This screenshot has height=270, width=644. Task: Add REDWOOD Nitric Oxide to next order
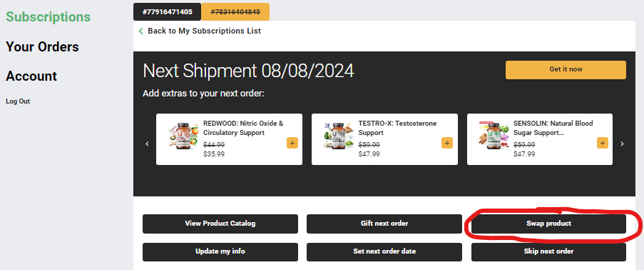click(292, 144)
